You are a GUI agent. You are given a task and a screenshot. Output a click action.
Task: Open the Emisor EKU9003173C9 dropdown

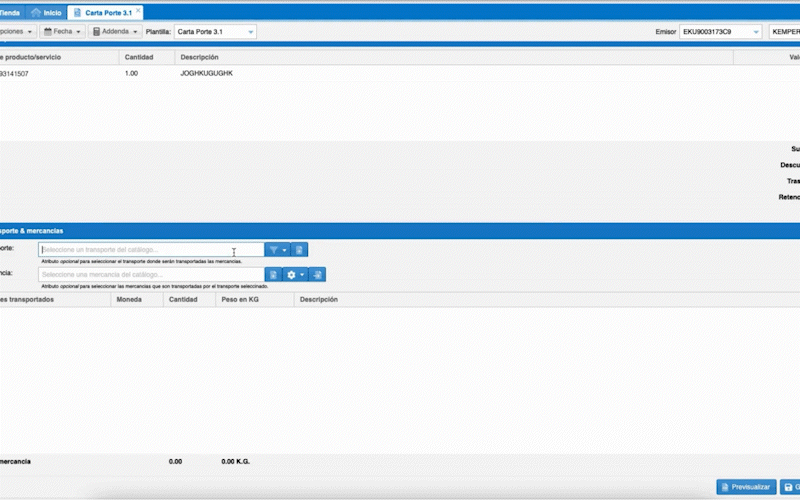755,32
